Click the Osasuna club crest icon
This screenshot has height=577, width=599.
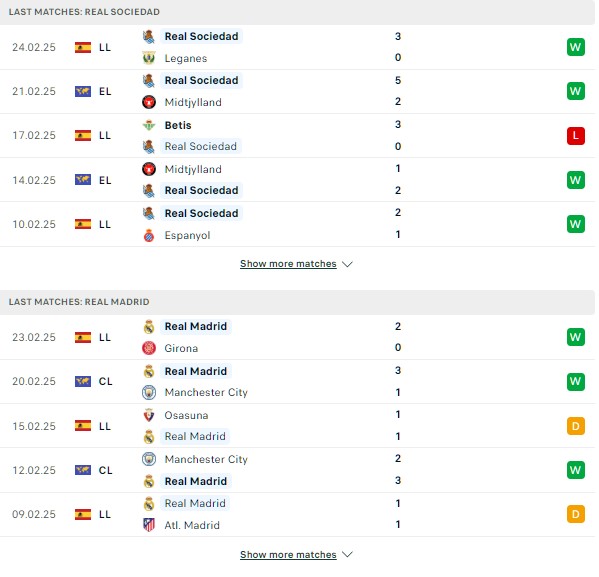click(149, 415)
